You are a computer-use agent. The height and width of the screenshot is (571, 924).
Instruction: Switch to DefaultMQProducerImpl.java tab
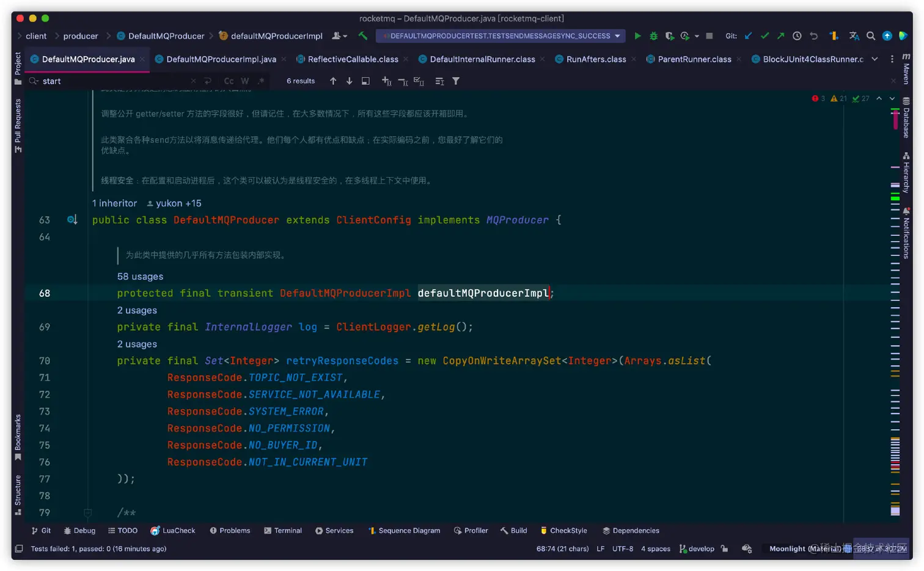coord(221,59)
